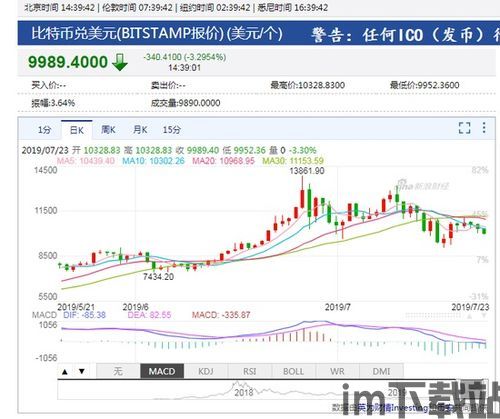Click the MA10: 10302.26 legend
Viewport: 500px width, 419px height.
[x=153, y=161]
